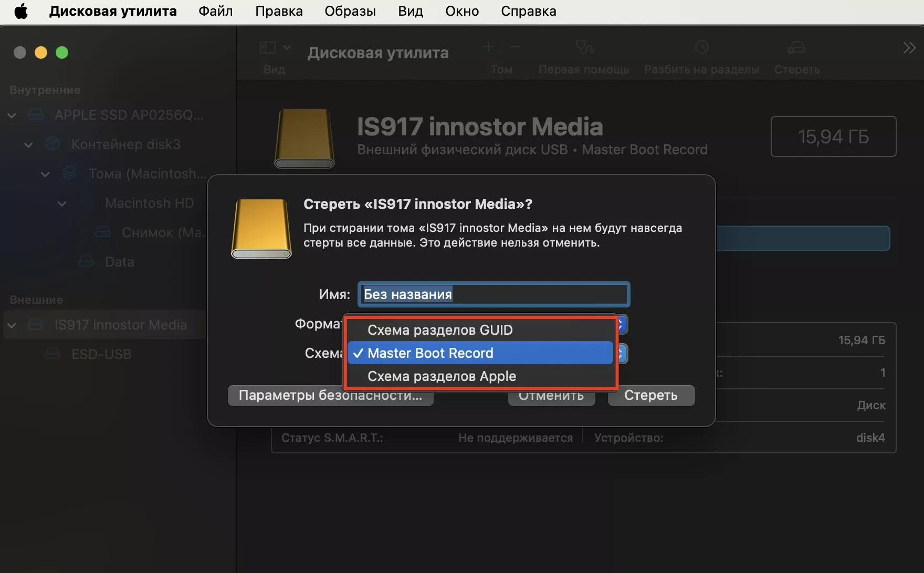
Task: Open the Окно menu
Action: pos(462,11)
